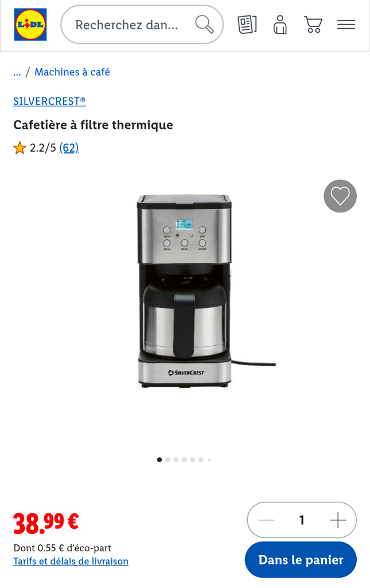Open the leaflet catalogue icon
Screen dimensions: 370x588
pos(247,25)
